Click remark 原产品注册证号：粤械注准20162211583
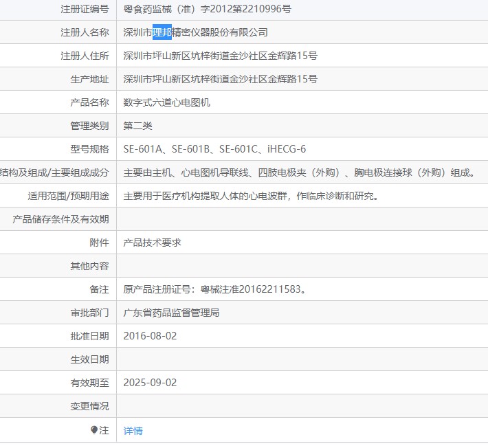This screenshot has height=448, width=488. tap(214, 289)
